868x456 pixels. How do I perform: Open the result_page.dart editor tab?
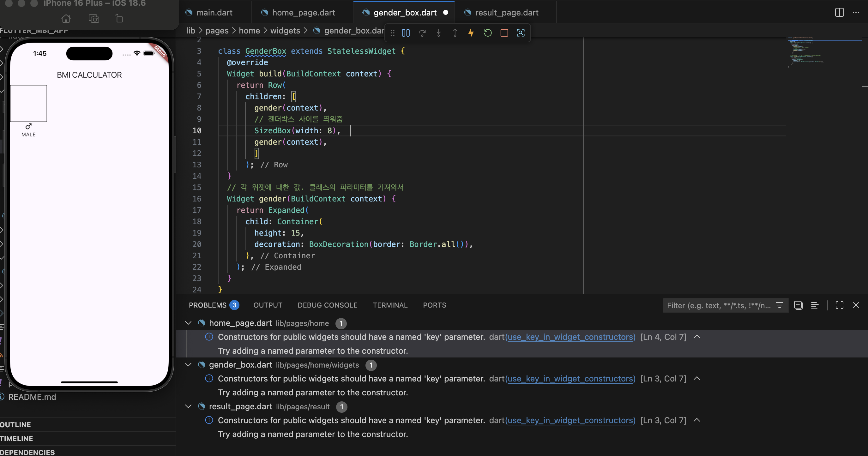coord(506,12)
